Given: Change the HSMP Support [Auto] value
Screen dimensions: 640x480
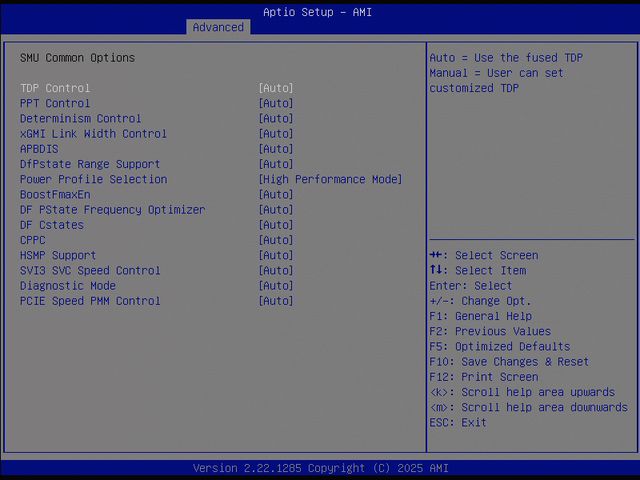Looking at the screenshot, I should (276, 256).
